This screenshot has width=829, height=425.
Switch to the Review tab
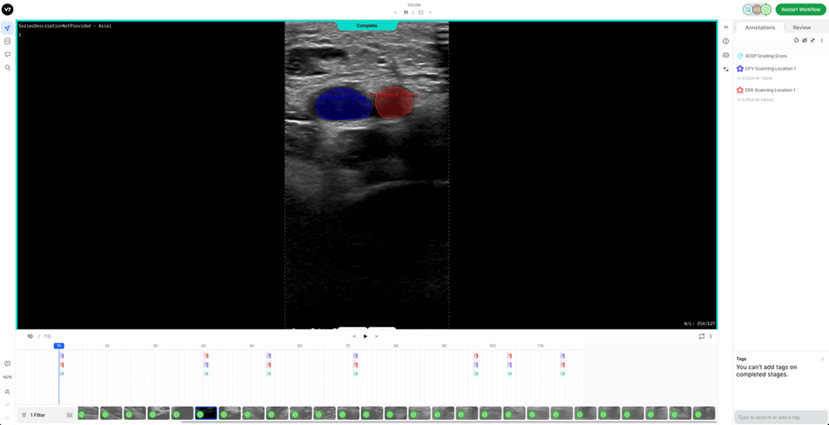pyautogui.click(x=802, y=27)
